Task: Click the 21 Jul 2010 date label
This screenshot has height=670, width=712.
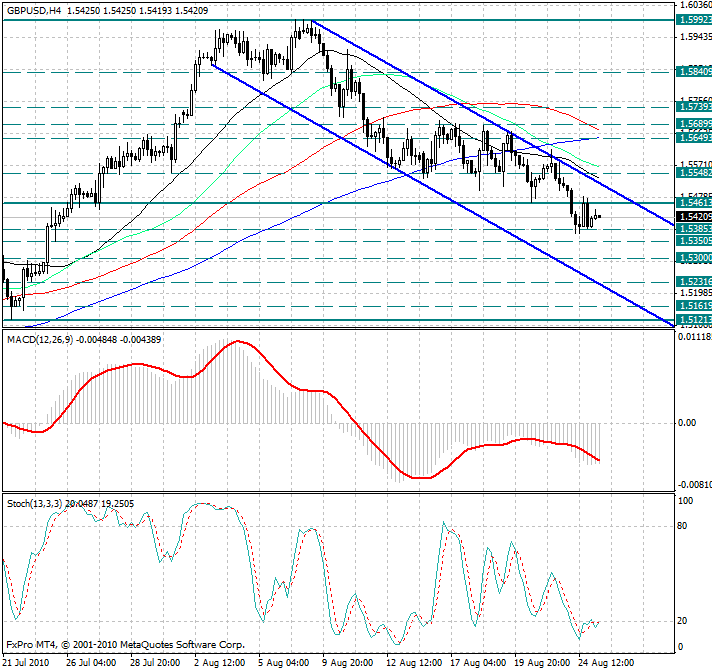Action: 26,662
